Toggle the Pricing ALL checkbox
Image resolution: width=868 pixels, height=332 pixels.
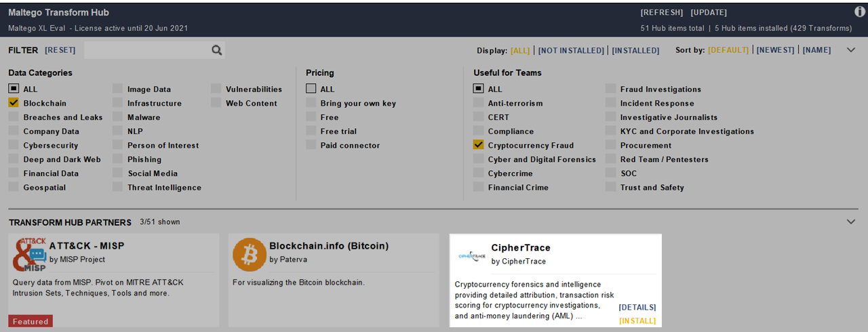pyautogui.click(x=311, y=89)
